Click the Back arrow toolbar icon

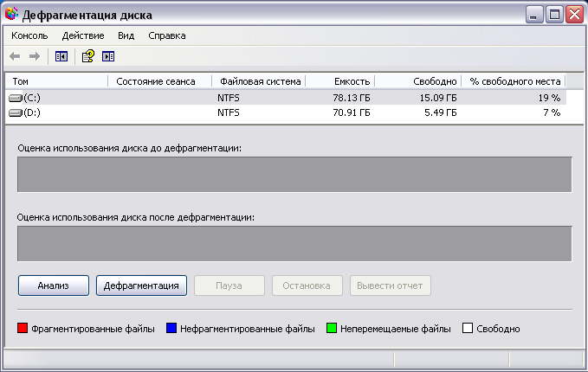[x=15, y=56]
